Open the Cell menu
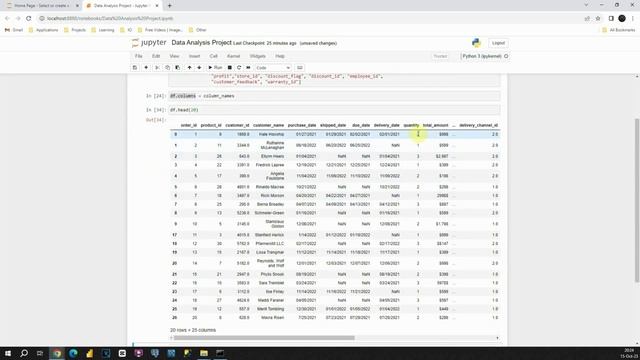This screenshot has height=360, width=640. 213,56
